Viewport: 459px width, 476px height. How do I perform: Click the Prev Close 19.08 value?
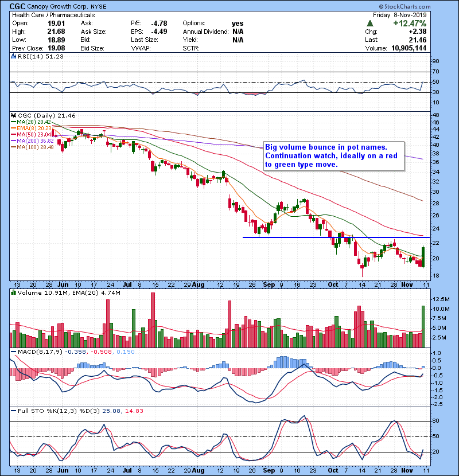(56, 48)
